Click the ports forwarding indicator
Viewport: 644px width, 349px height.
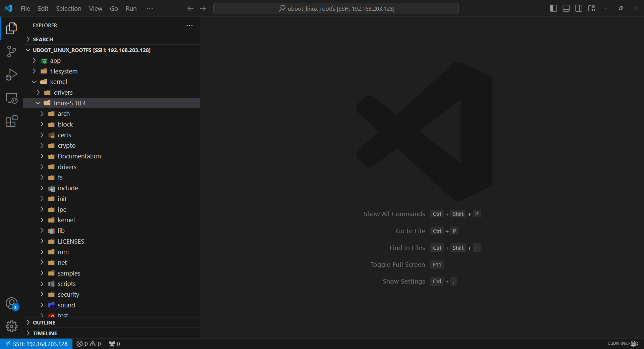114,344
